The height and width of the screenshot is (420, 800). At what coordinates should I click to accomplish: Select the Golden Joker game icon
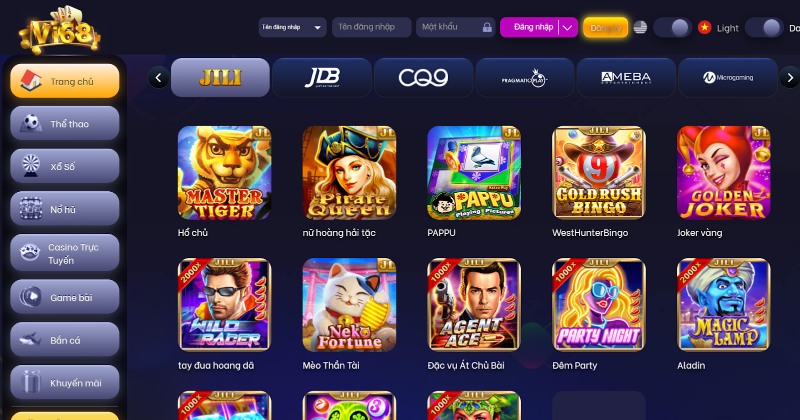[723, 173]
